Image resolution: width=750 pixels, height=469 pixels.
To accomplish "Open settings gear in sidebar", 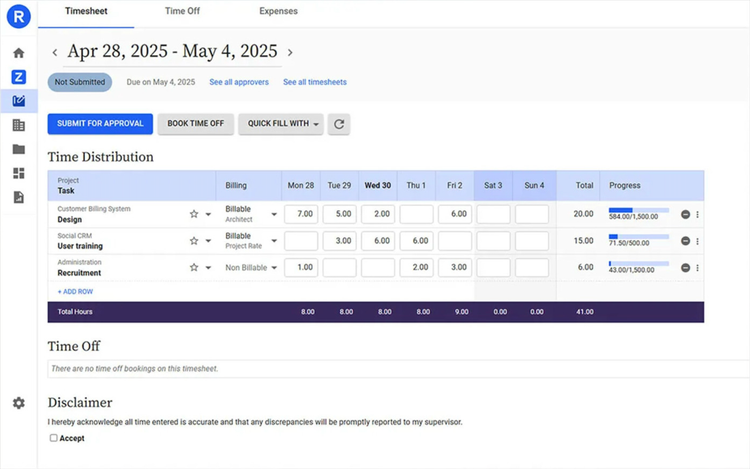I will [x=18, y=403].
